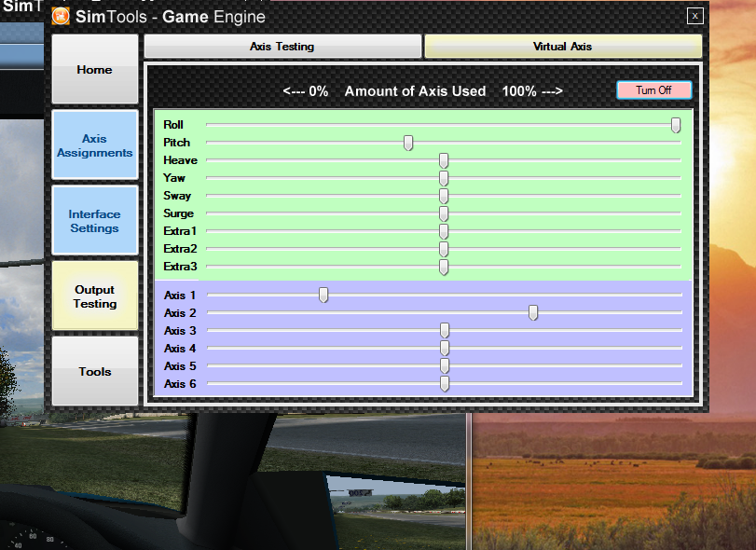
Task: Click the 'Surge' label text
Action: click(178, 213)
